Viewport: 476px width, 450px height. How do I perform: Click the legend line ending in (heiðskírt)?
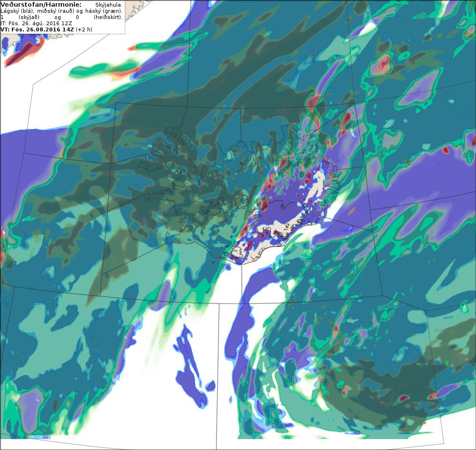tap(61, 17)
